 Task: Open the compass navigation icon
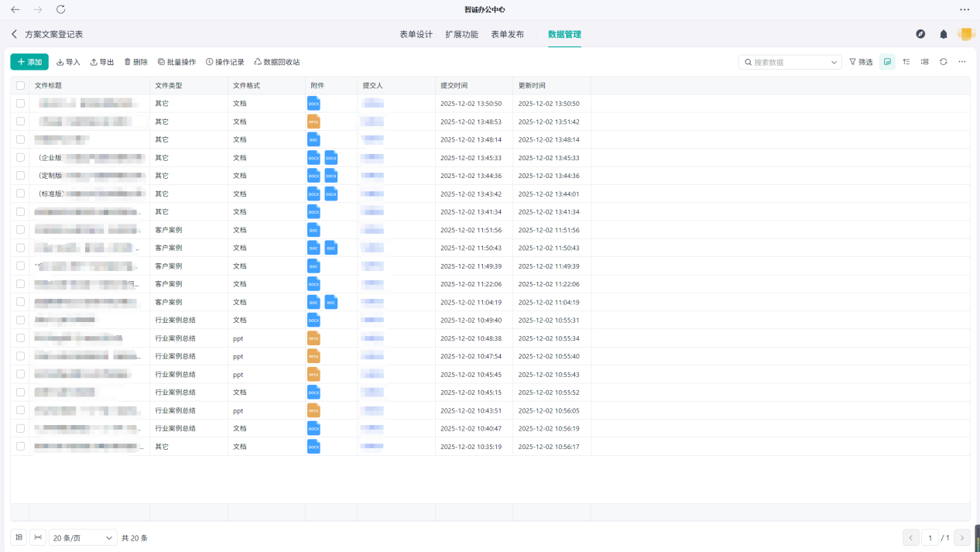click(x=920, y=34)
